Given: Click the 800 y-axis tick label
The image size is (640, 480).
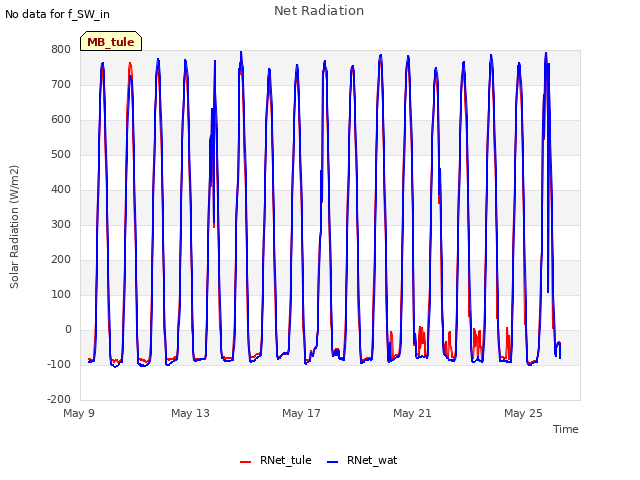Looking at the screenshot, I should tap(61, 49).
